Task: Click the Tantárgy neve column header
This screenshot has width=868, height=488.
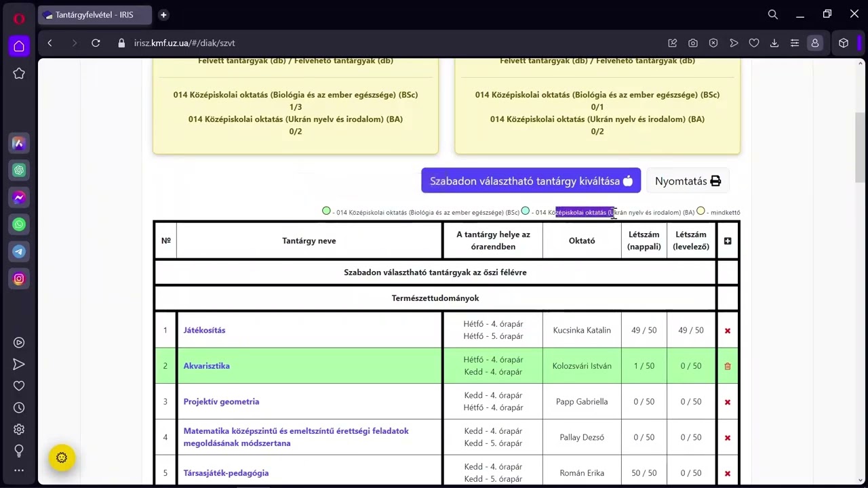Action: [x=309, y=241]
